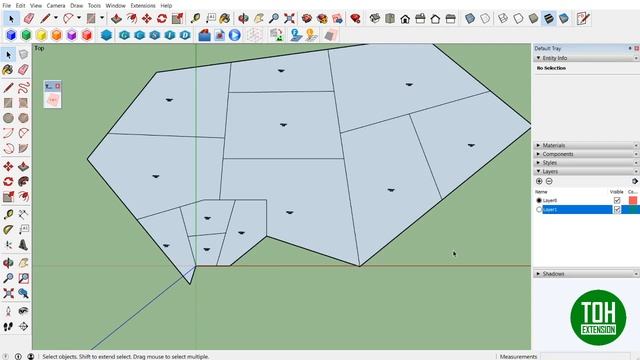
Task: Toggle Shaded style icon
Action: (533, 18)
